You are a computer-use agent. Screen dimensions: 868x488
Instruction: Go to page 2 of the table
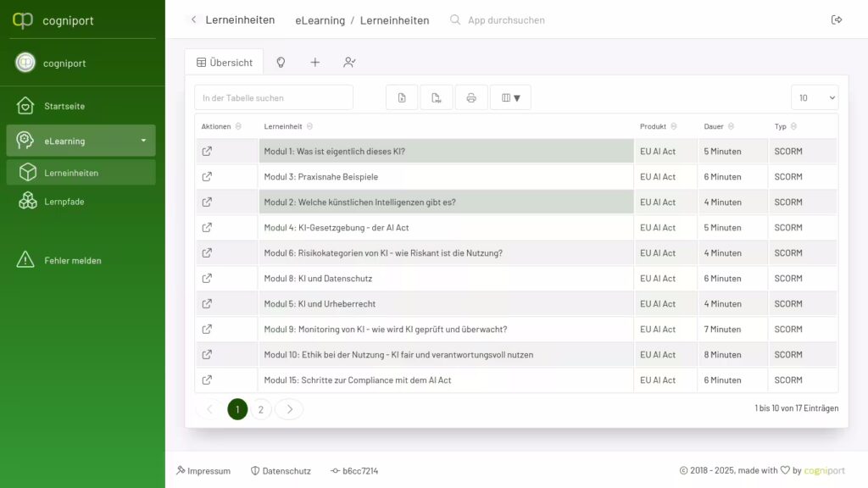point(260,409)
